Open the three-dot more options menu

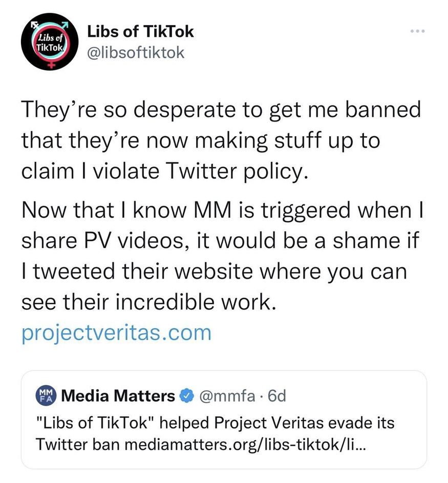[419, 32]
